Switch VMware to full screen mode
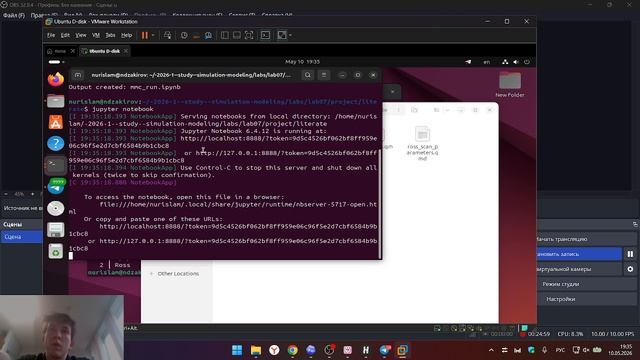The image size is (640, 360). pyautogui.click(x=249, y=36)
